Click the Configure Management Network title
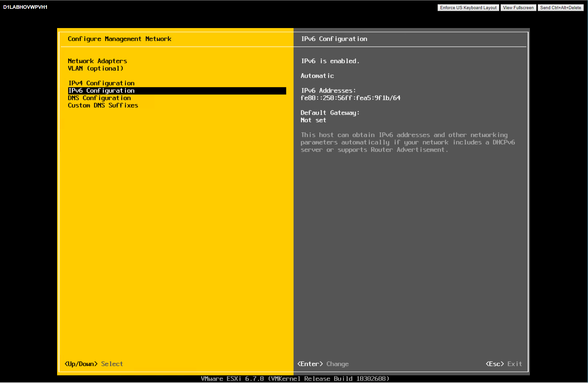This screenshot has height=383, width=588. pos(119,39)
